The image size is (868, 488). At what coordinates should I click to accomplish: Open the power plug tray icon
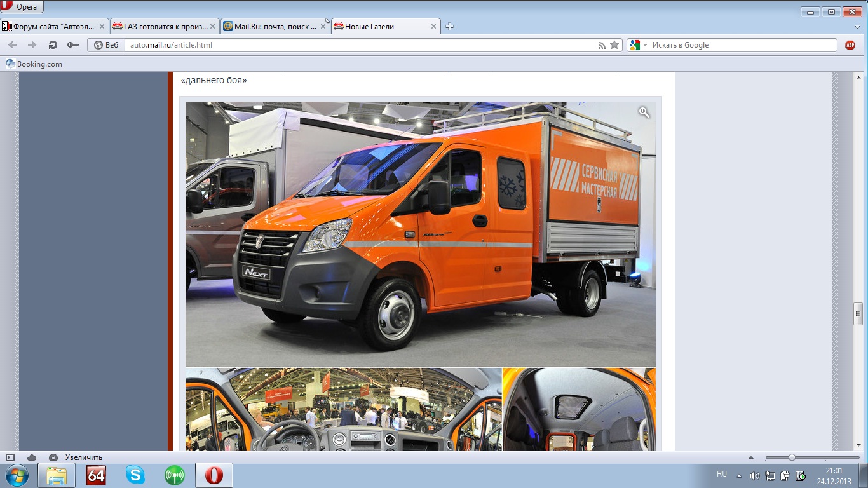click(785, 475)
